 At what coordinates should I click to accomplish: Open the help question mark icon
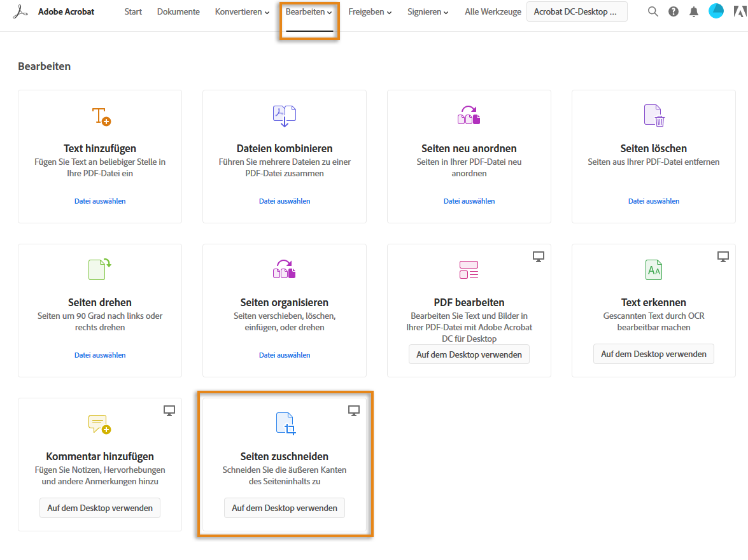(x=673, y=11)
